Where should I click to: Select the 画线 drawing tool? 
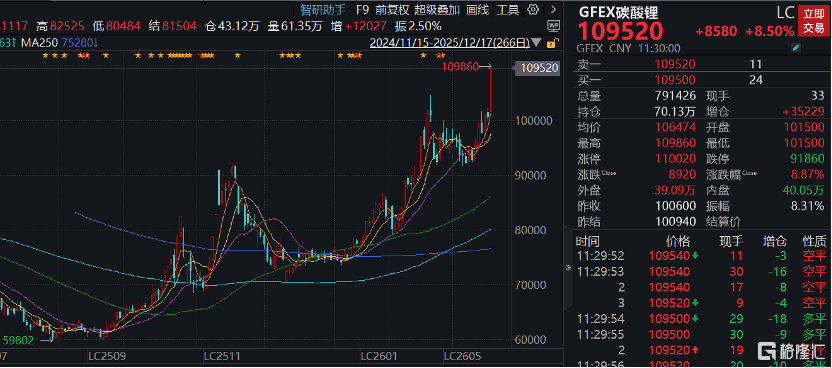click(x=478, y=10)
